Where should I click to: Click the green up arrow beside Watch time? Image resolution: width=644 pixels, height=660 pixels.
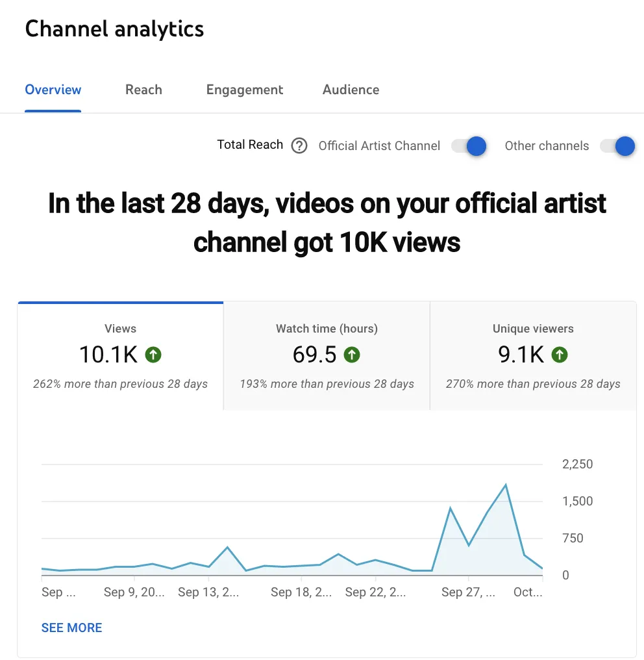click(352, 355)
